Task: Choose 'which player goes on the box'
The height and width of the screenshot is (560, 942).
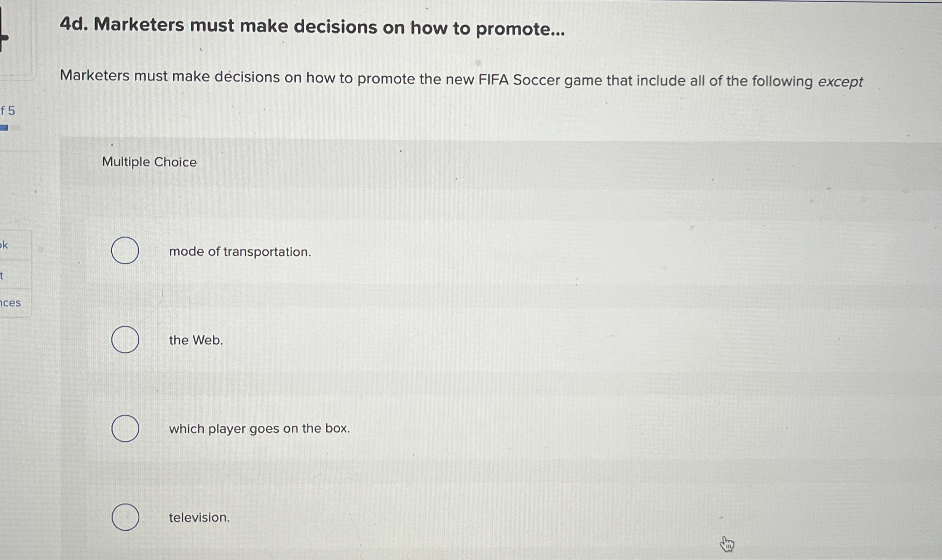Action: coord(126,428)
